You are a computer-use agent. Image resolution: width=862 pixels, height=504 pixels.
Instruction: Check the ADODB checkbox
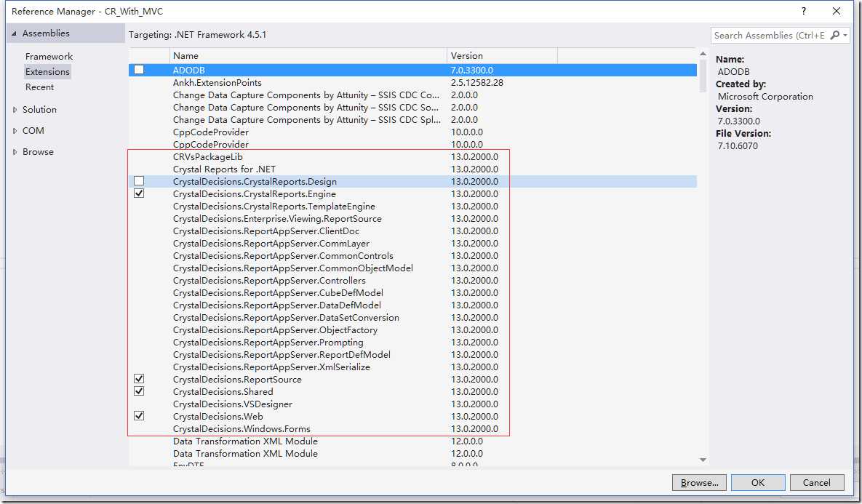point(139,70)
